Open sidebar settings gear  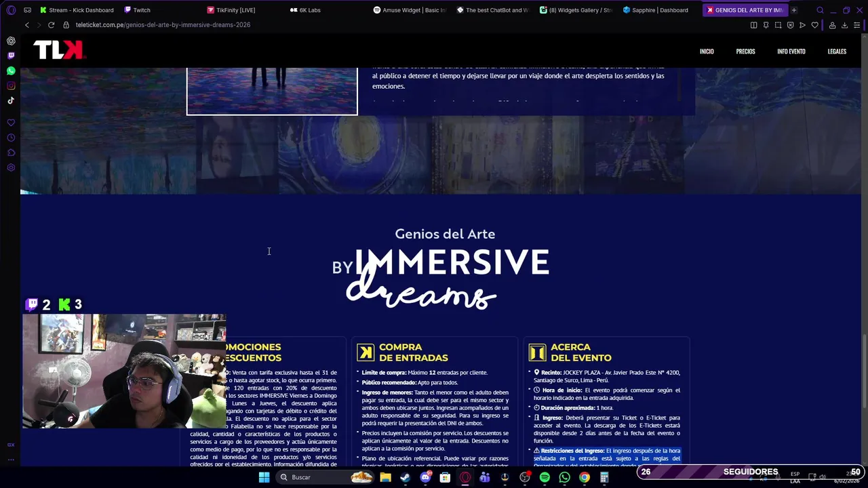11,167
